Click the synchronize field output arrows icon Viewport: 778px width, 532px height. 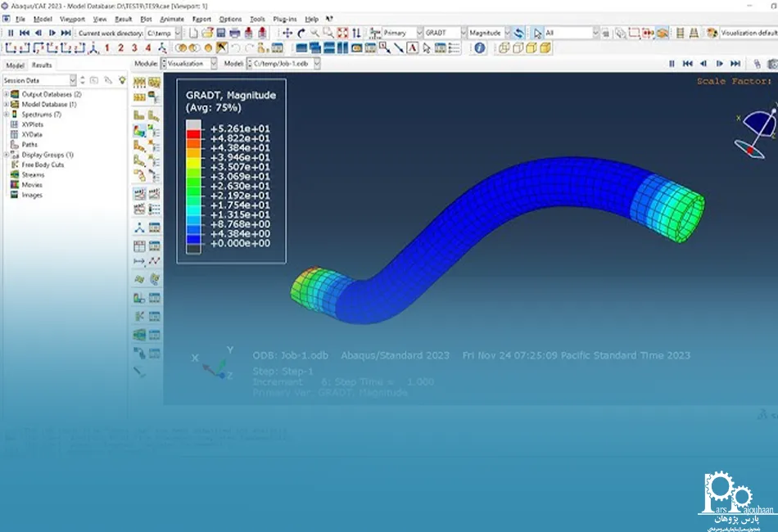tap(518, 34)
